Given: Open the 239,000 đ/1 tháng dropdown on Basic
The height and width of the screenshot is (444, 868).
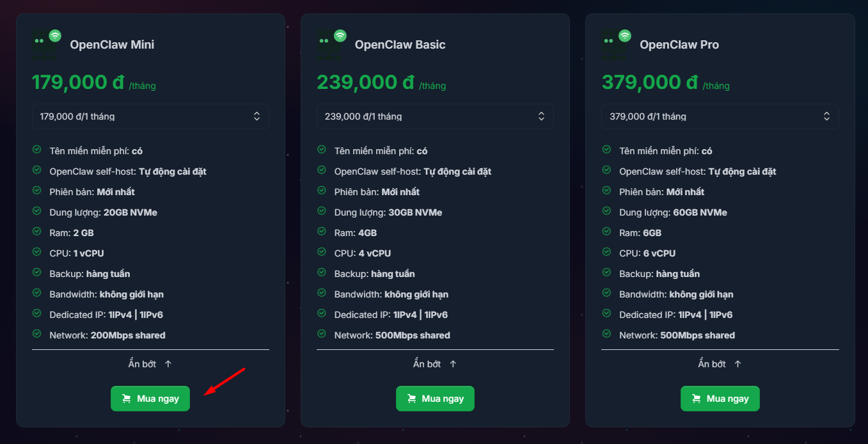Looking at the screenshot, I should click(x=435, y=116).
